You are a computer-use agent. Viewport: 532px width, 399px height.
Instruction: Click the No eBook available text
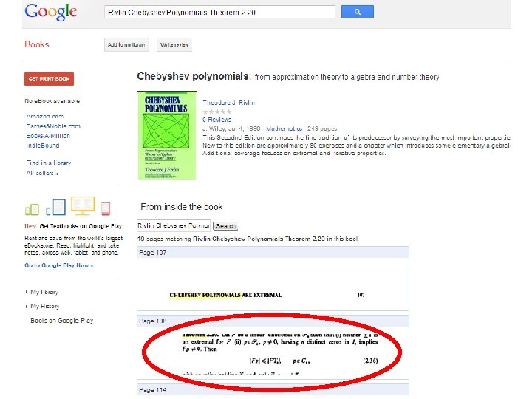coord(52,100)
